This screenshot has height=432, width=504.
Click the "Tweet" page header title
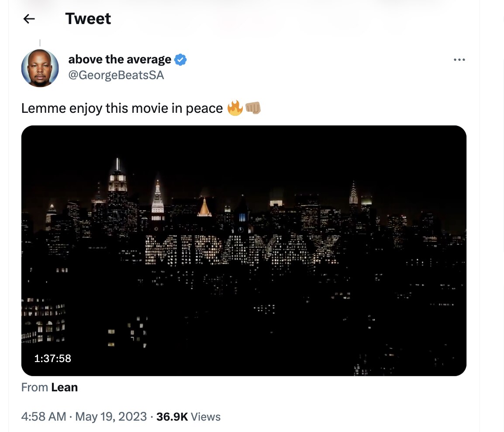pyautogui.click(x=88, y=19)
